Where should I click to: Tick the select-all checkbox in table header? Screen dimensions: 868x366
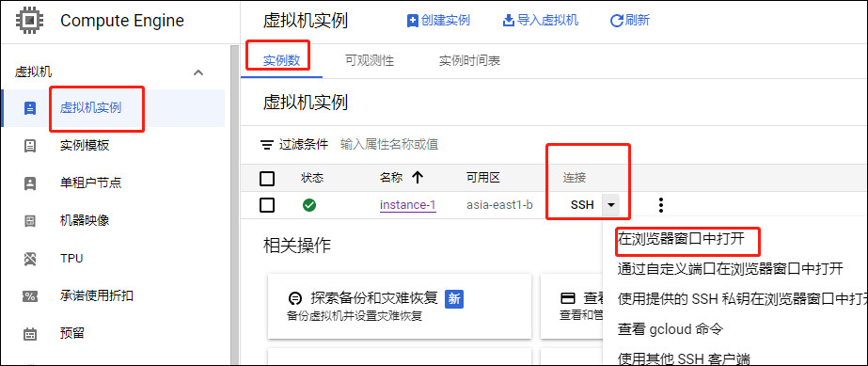point(267,178)
